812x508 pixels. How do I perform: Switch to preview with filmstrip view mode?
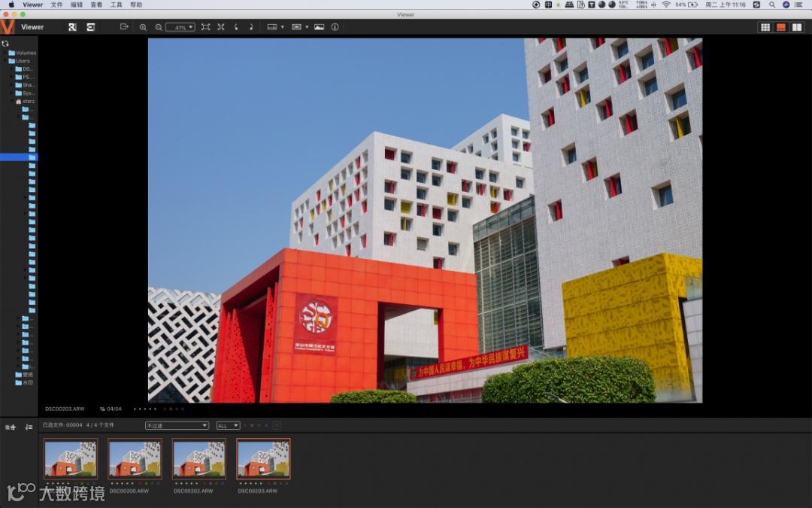781,27
